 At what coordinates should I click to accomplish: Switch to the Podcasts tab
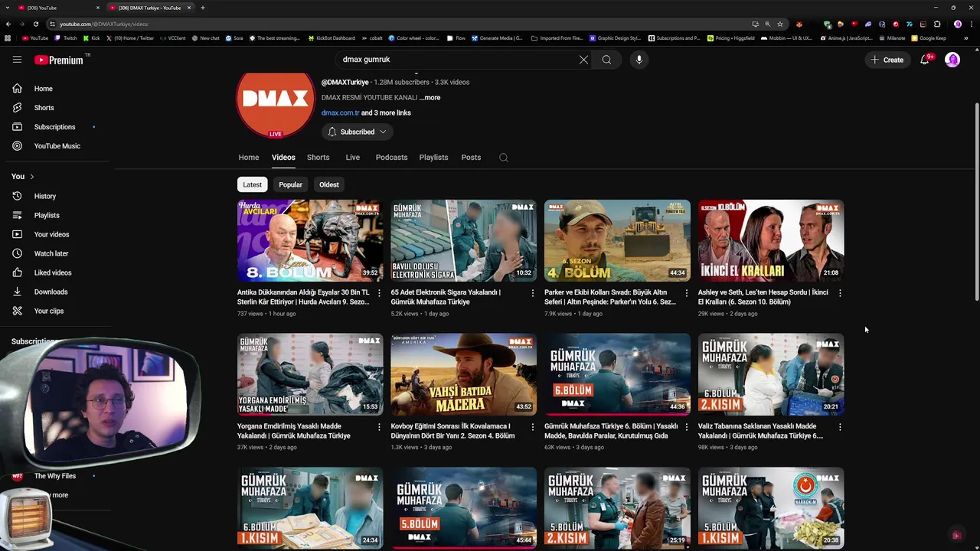pyautogui.click(x=391, y=158)
